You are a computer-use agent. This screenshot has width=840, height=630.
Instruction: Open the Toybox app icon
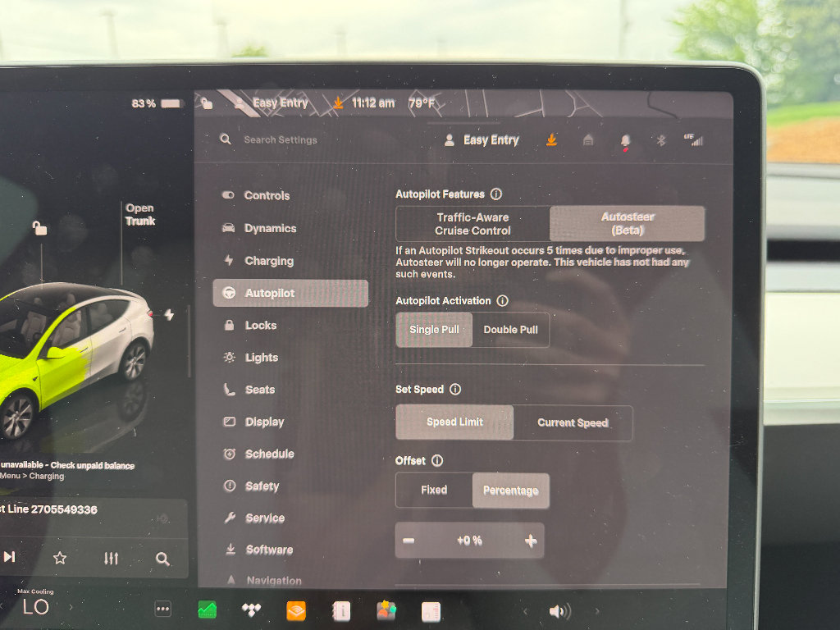[x=386, y=610]
